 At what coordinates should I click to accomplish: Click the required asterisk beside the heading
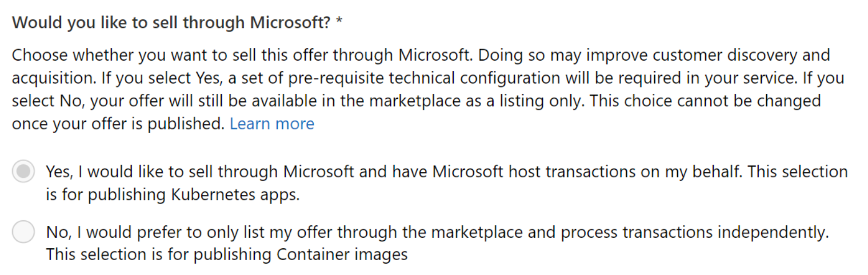[339, 22]
